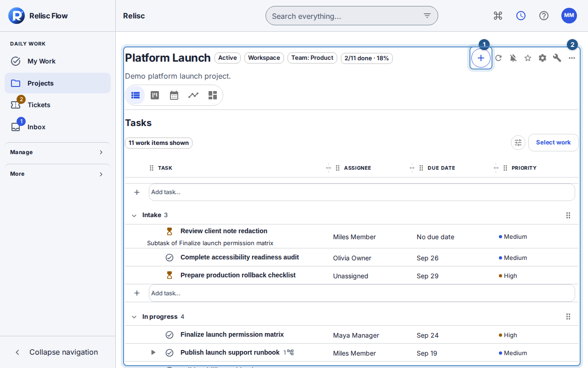
Task: Click the search filter icon
Action: coord(427,16)
